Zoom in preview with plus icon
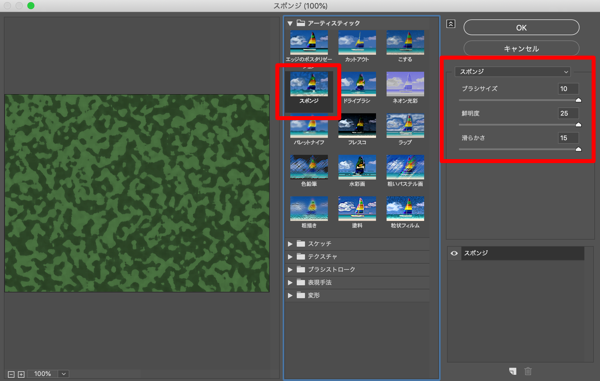The image size is (600, 381). pos(21,374)
